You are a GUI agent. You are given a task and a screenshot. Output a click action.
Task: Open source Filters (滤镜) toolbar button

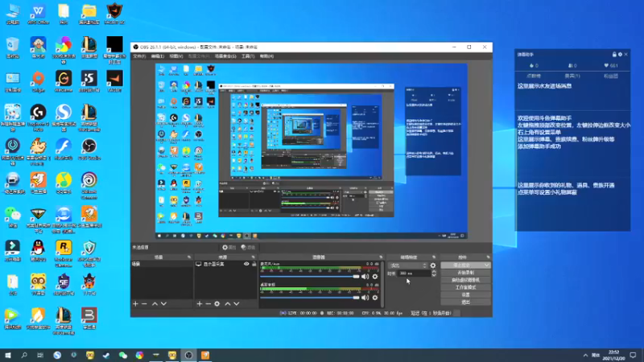click(248, 248)
